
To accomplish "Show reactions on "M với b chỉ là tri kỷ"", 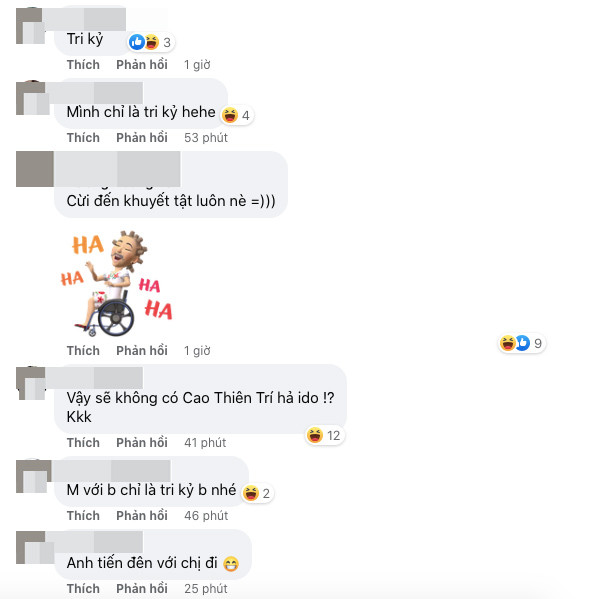I will pyautogui.click(x=257, y=493).
